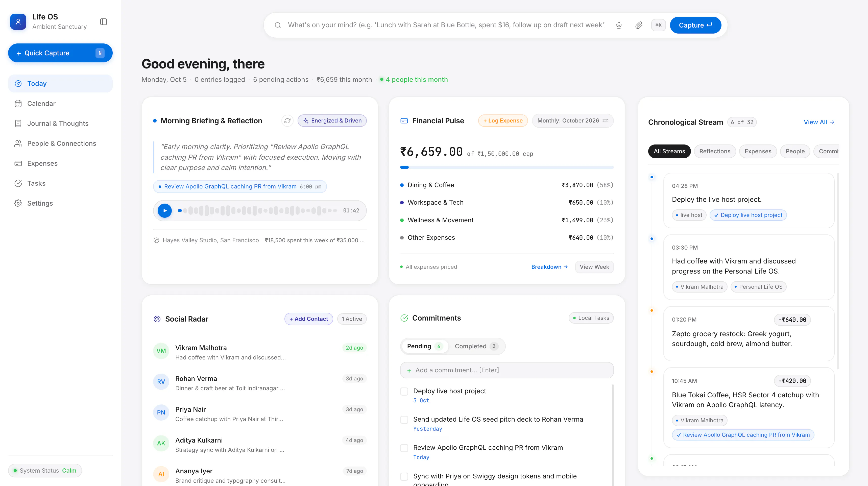
Task: Focus the Add a commitment input field
Action: [507, 370]
